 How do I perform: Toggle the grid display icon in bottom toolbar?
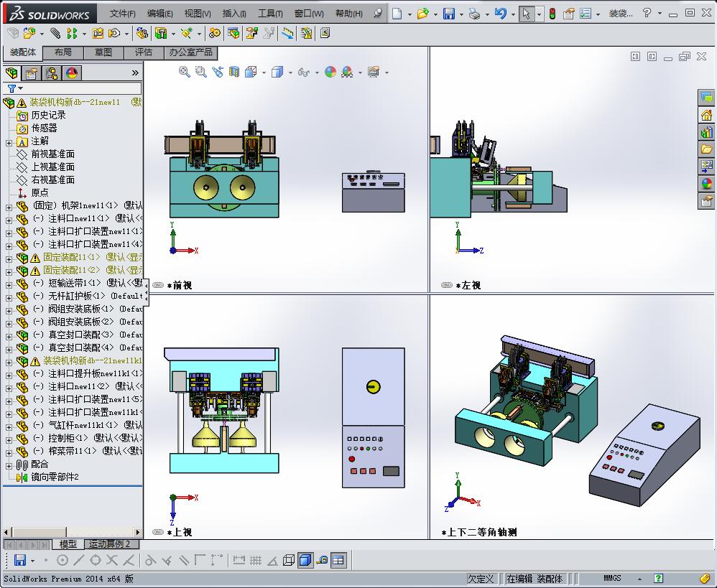[256, 560]
